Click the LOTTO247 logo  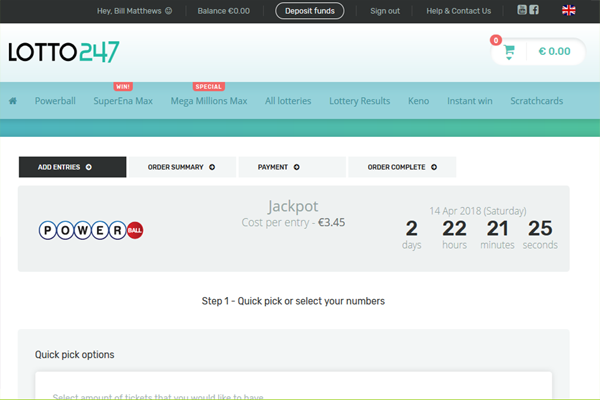coord(64,52)
